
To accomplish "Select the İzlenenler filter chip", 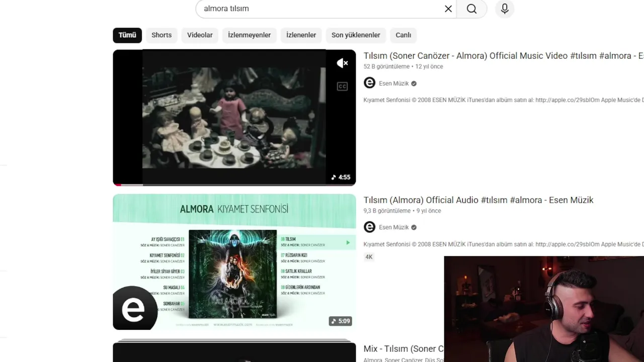I will click(x=301, y=35).
